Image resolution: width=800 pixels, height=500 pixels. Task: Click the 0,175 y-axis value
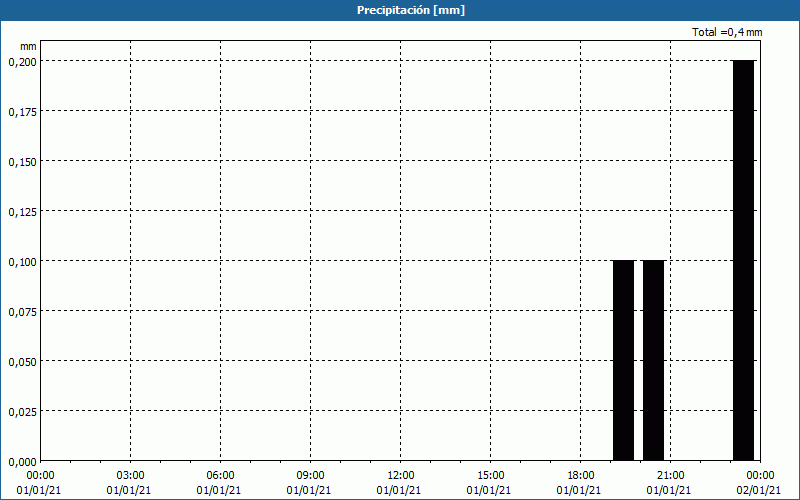(x=22, y=112)
